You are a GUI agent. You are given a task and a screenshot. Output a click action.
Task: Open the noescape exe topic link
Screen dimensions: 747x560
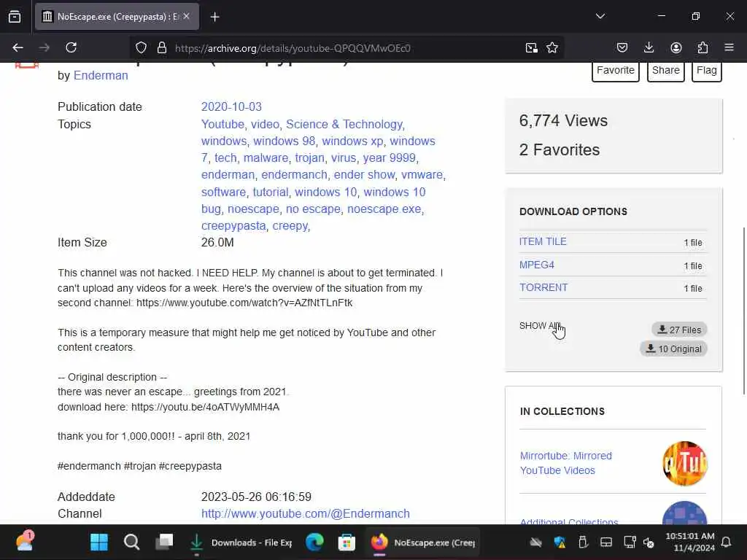[384, 209]
